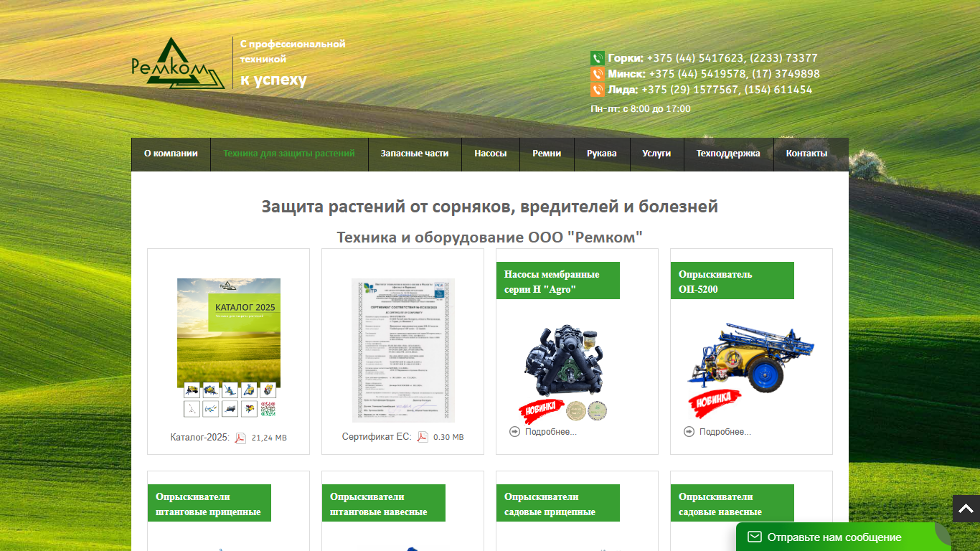The width and height of the screenshot is (980, 551).
Task: Click the Защита растений от сорняков heading
Action: pos(490,207)
